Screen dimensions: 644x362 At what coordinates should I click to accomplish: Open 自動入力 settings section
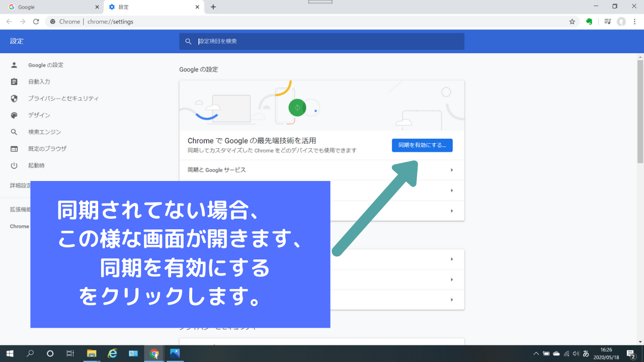(x=39, y=81)
